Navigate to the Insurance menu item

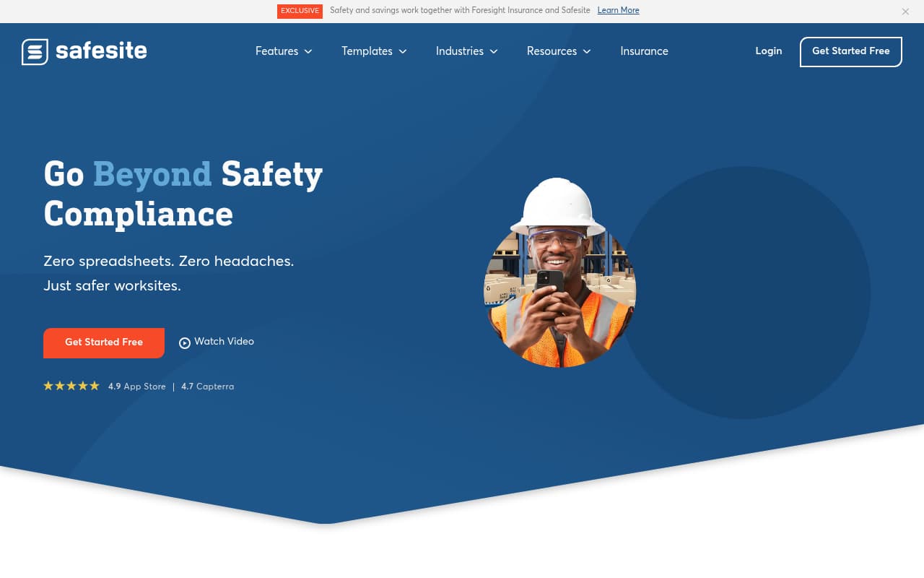[644, 51]
